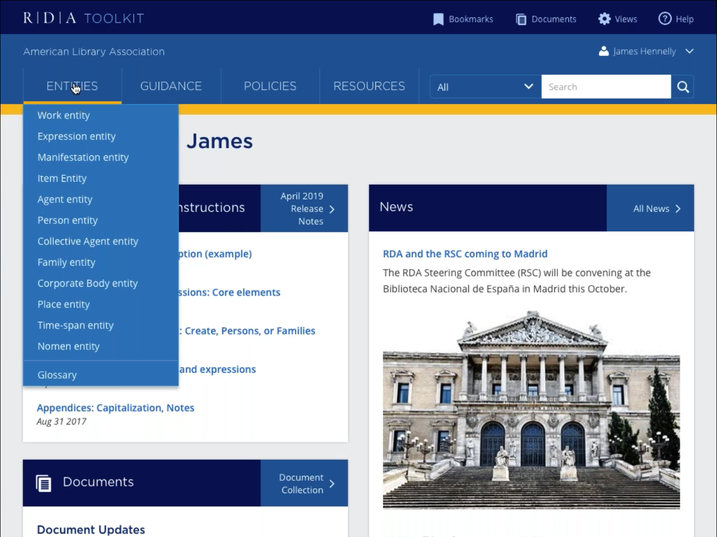Open the All News button
This screenshot has width=717, height=537.
650,209
